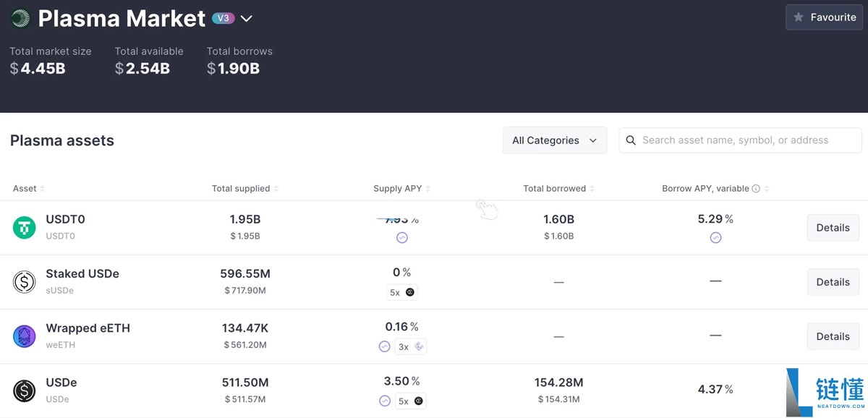Sort by Total supplied column
Image resolution: width=868 pixels, height=418 pixels.
tap(245, 189)
